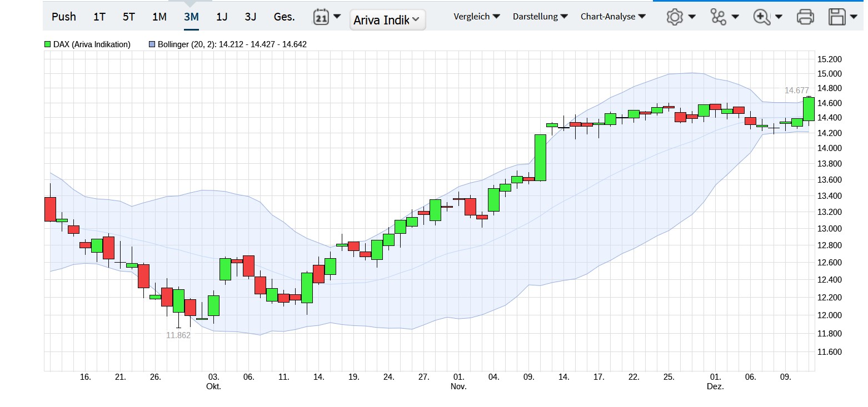Click the 16. date label on x-axis
Screen dimensions: 868x407
coord(85,377)
